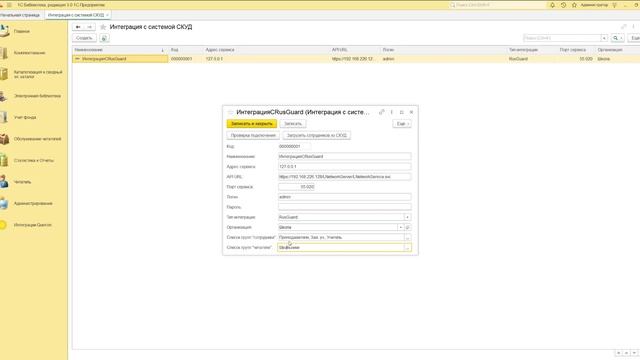Sort by the Адрес сервиса column header

coord(266,50)
